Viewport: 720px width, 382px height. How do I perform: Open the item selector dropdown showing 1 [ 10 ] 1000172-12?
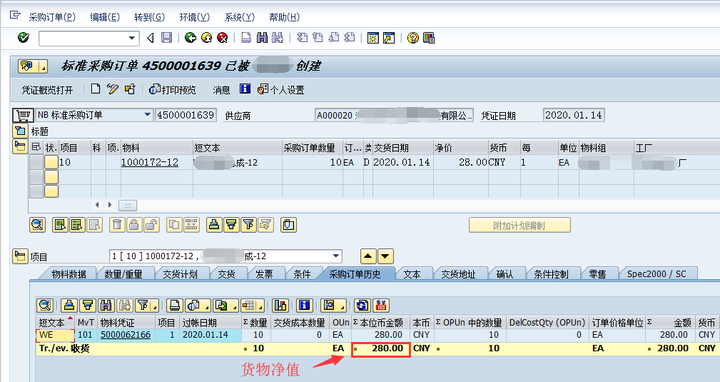(x=336, y=256)
